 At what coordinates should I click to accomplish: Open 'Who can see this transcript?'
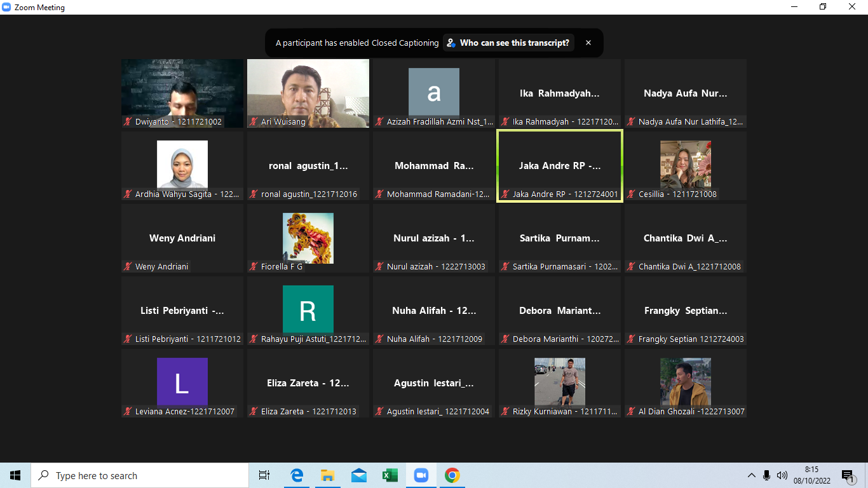click(x=508, y=43)
